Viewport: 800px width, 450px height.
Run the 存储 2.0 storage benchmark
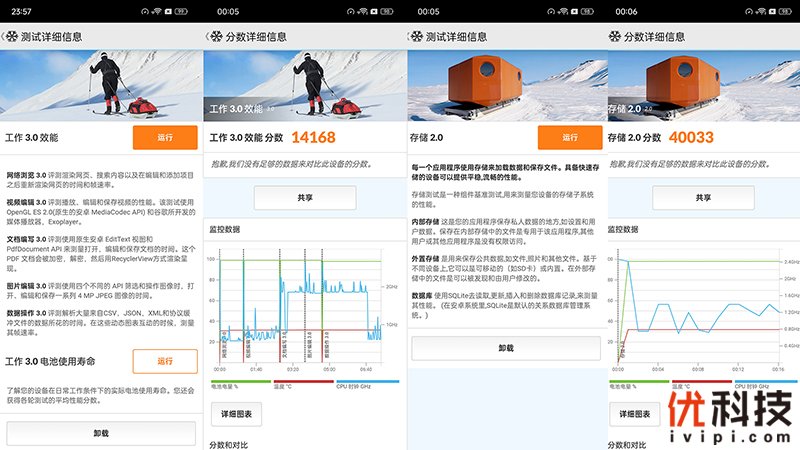pyautogui.click(x=569, y=137)
